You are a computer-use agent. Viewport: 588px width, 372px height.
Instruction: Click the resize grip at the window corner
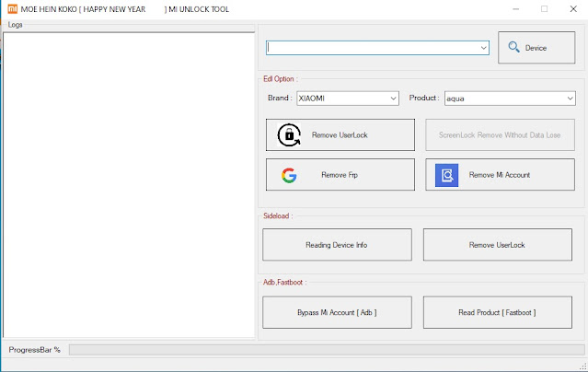pyautogui.click(x=583, y=366)
